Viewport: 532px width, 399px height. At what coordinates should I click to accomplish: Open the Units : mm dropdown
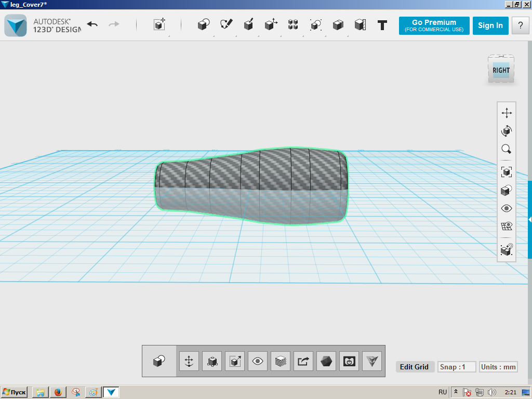click(498, 367)
